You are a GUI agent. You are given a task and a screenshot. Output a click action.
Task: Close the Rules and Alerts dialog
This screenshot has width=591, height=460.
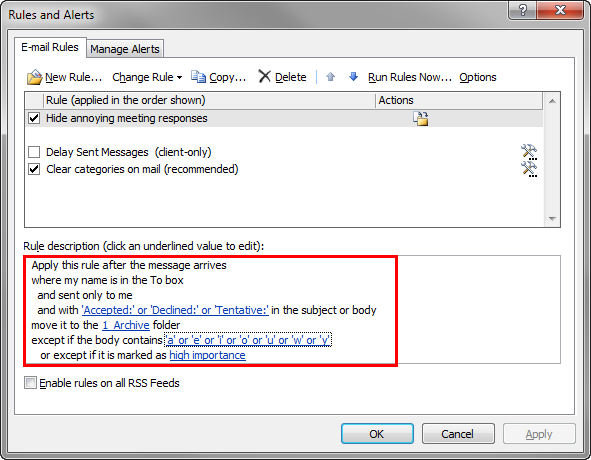tap(560, 10)
